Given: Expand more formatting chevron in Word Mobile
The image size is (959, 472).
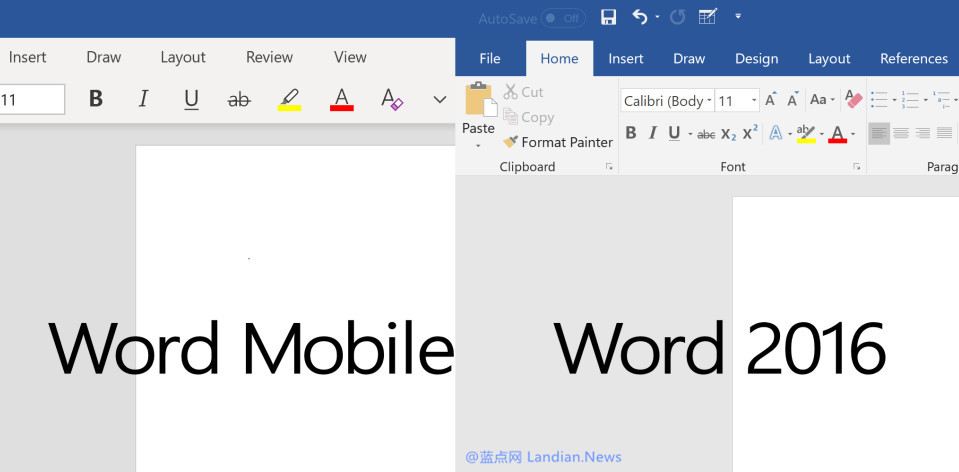Looking at the screenshot, I should 439,99.
